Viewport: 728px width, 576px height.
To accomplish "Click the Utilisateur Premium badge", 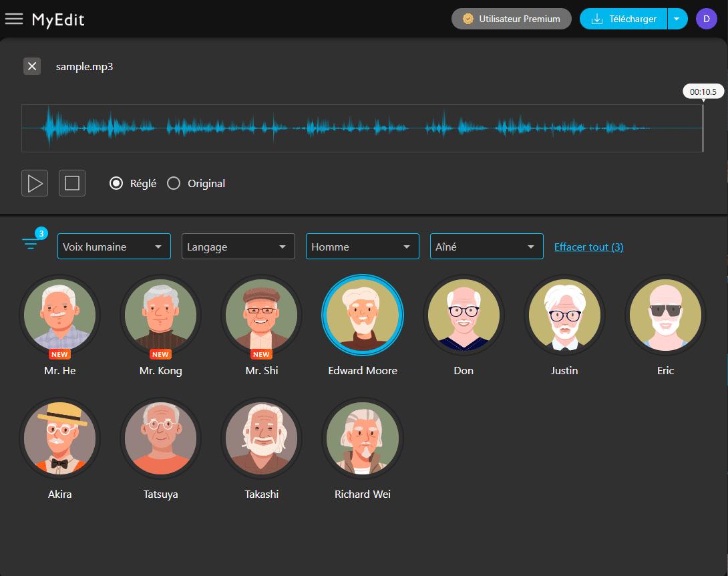I will tap(511, 19).
